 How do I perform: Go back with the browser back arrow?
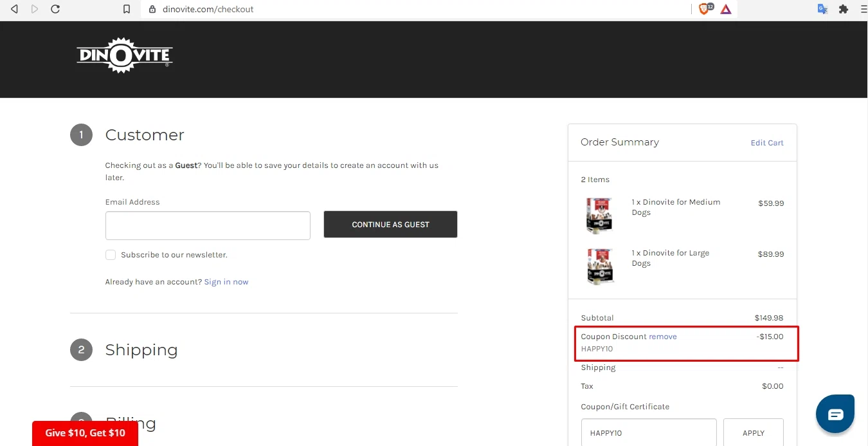[14, 9]
